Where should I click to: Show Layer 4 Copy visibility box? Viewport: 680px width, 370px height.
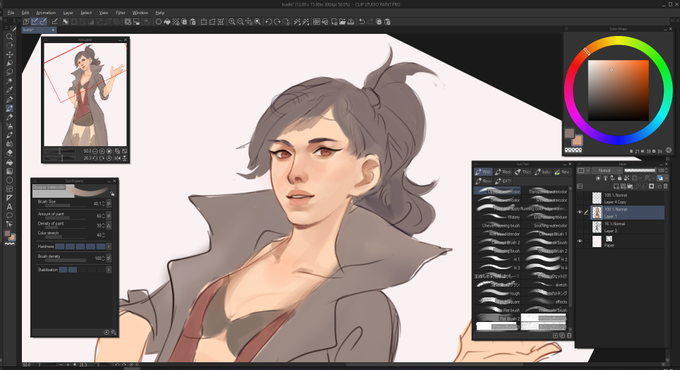pyautogui.click(x=580, y=198)
